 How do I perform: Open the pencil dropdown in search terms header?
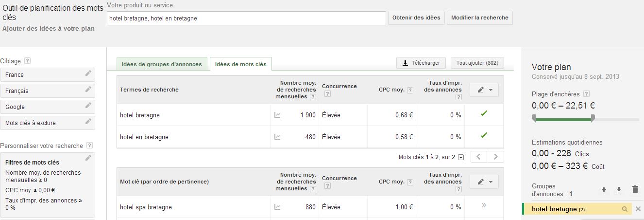(484, 90)
